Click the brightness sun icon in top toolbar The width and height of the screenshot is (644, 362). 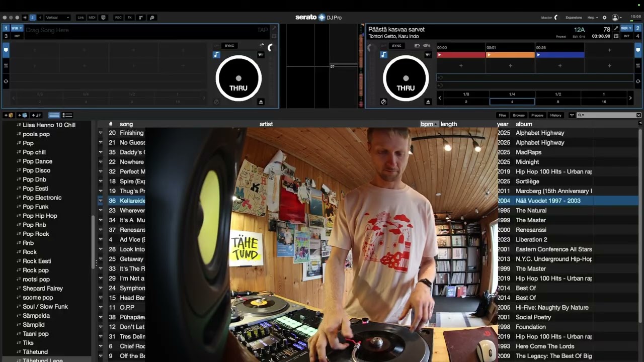tap(25, 18)
